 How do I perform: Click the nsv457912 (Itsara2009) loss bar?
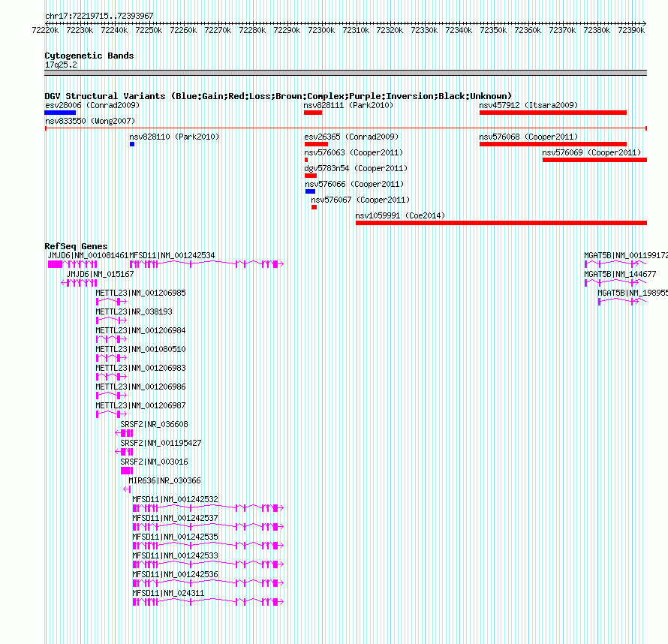[553, 113]
